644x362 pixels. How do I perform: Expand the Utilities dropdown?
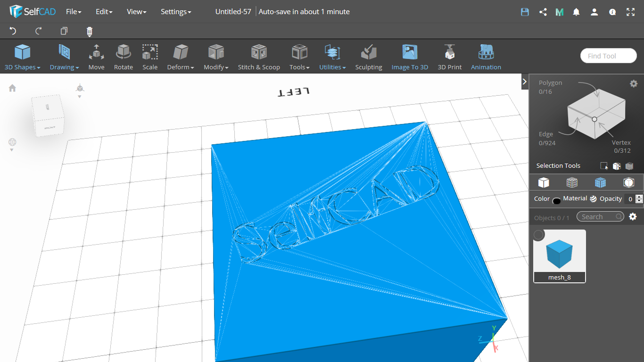(x=332, y=57)
